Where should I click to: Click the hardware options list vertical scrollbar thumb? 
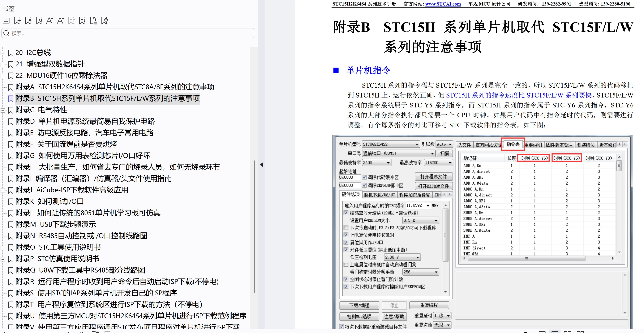point(445,235)
